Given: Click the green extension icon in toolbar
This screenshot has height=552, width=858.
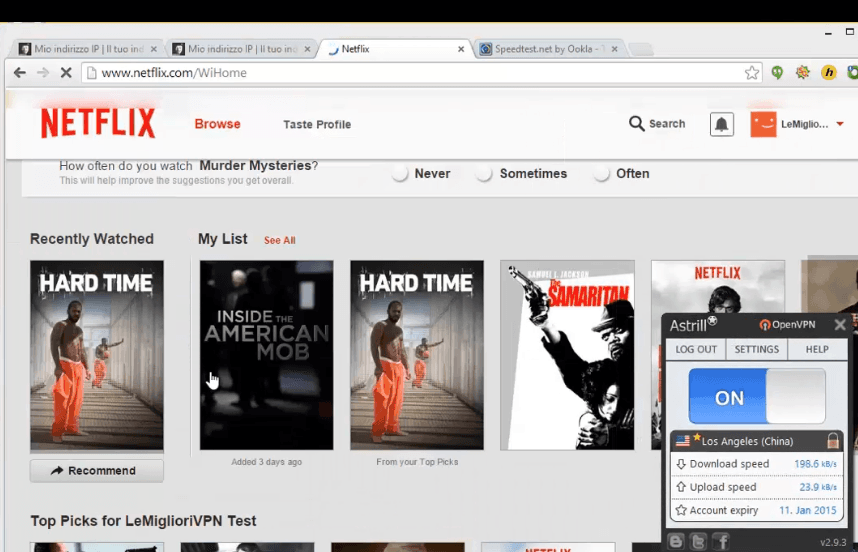Looking at the screenshot, I should click(777, 72).
